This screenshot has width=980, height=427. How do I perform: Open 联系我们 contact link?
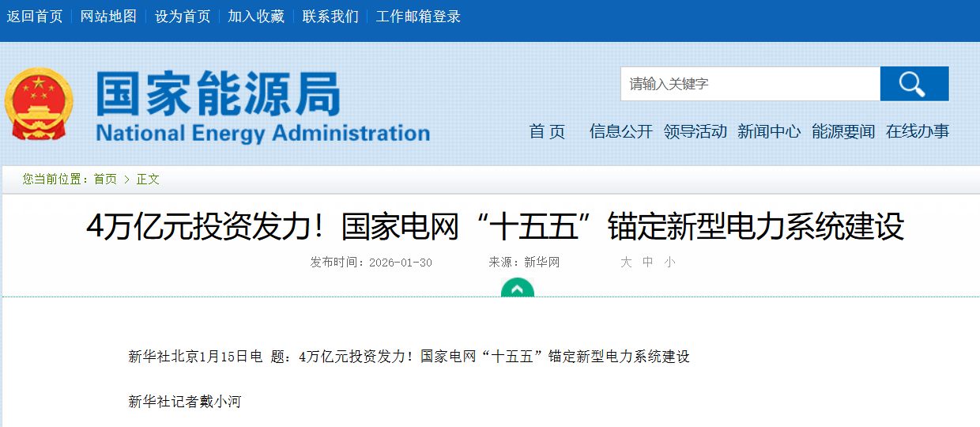click(x=330, y=17)
